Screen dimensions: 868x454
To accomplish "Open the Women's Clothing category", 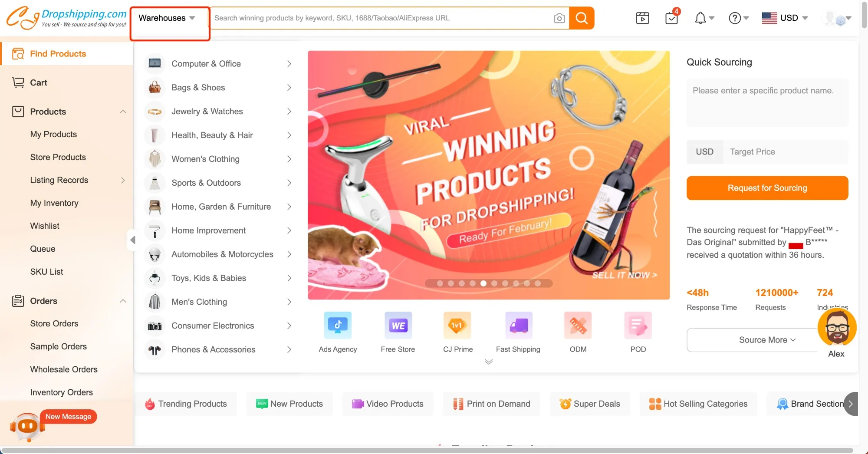I will pos(205,159).
